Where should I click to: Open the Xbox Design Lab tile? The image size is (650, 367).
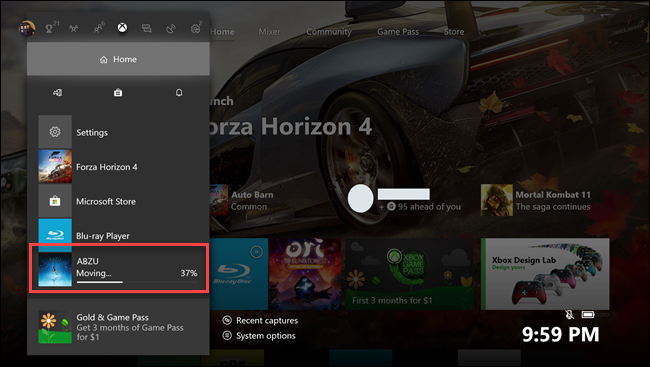coord(545,274)
